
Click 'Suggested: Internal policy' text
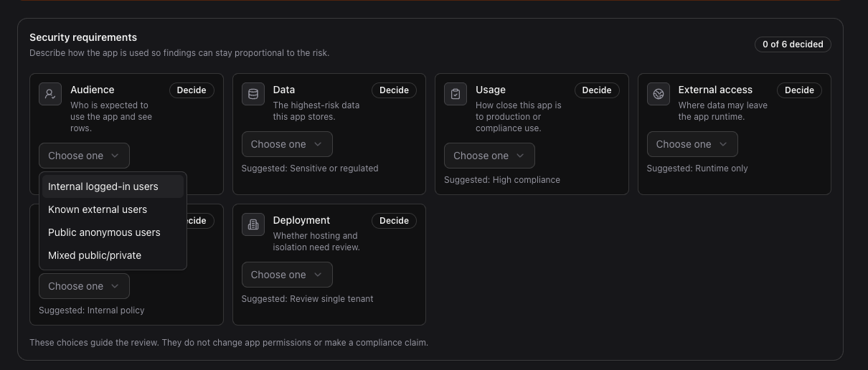pyautogui.click(x=92, y=310)
